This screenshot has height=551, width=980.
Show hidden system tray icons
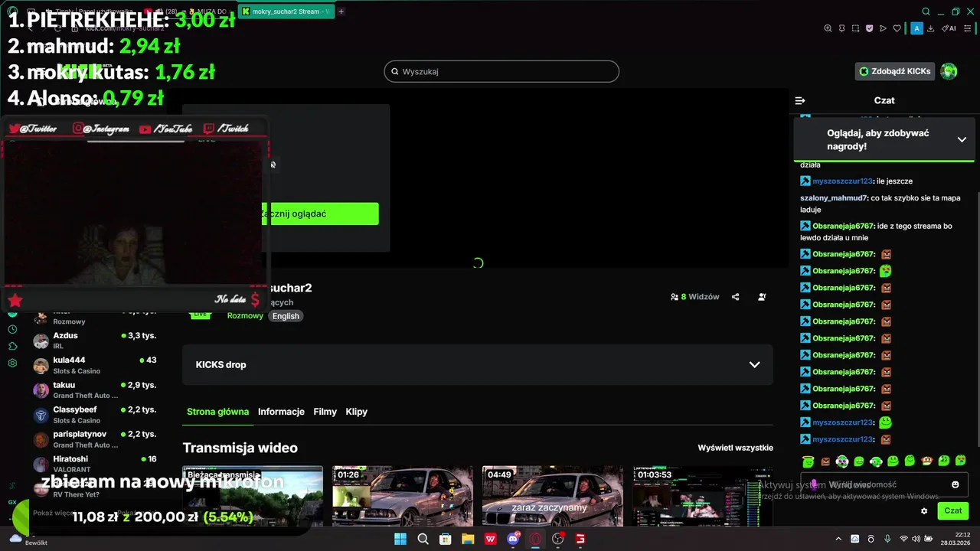point(838,539)
